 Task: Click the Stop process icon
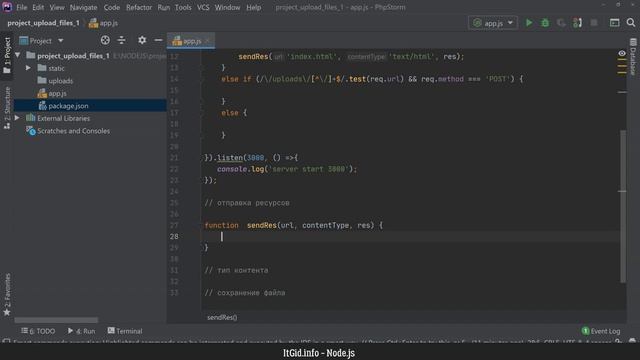click(594, 23)
